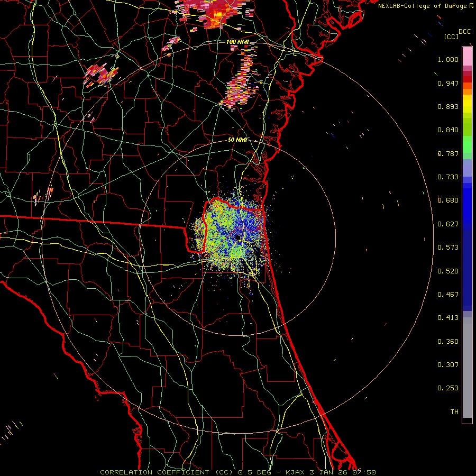Screen dimensions: 476x476
Task: Click the 100 NMI range ring label
Action: (238, 42)
